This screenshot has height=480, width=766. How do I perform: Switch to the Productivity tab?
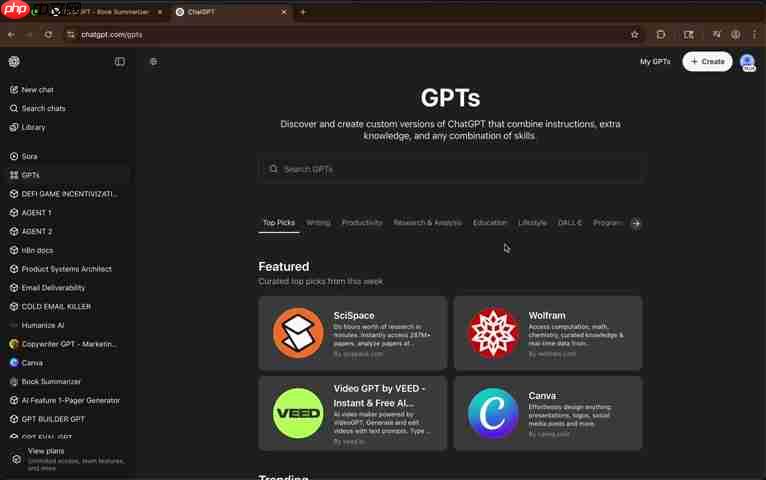coord(362,223)
